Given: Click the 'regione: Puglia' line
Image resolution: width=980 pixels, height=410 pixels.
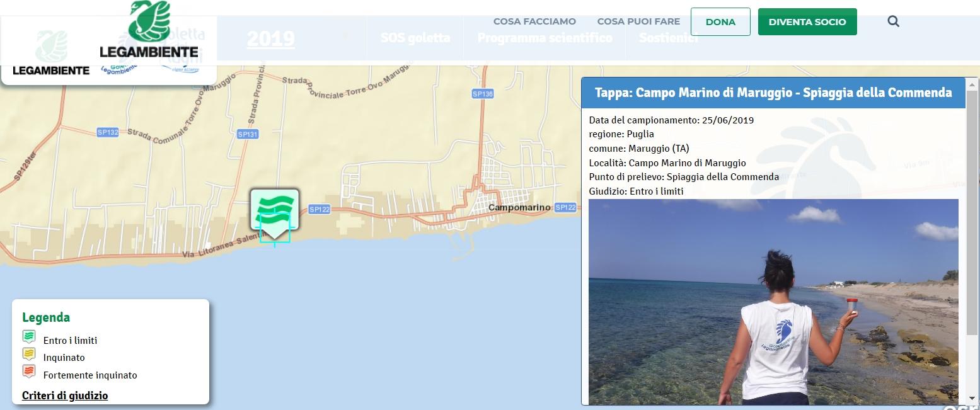Looking at the screenshot, I should point(621,134).
